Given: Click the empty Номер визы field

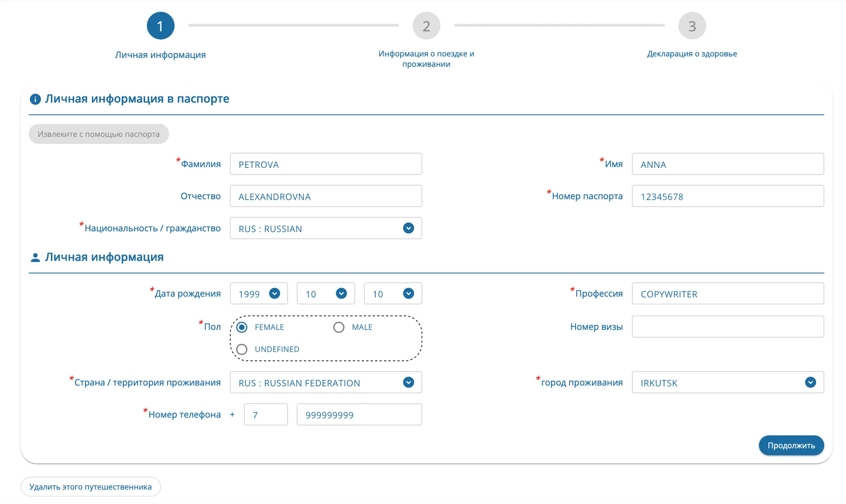Looking at the screenshot, I should tap(728, 327).
